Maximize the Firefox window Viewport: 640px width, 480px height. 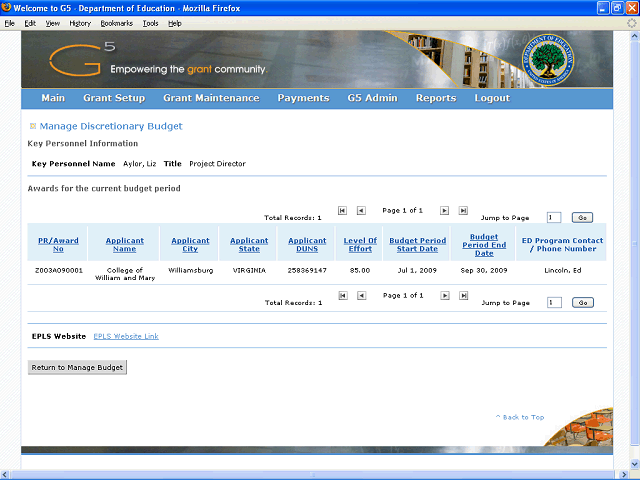coord(618,8)
